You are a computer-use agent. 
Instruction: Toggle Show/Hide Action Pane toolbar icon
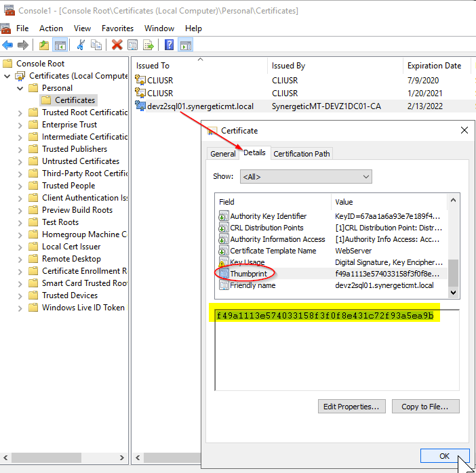pyautogui.click(x=186, y=45)
